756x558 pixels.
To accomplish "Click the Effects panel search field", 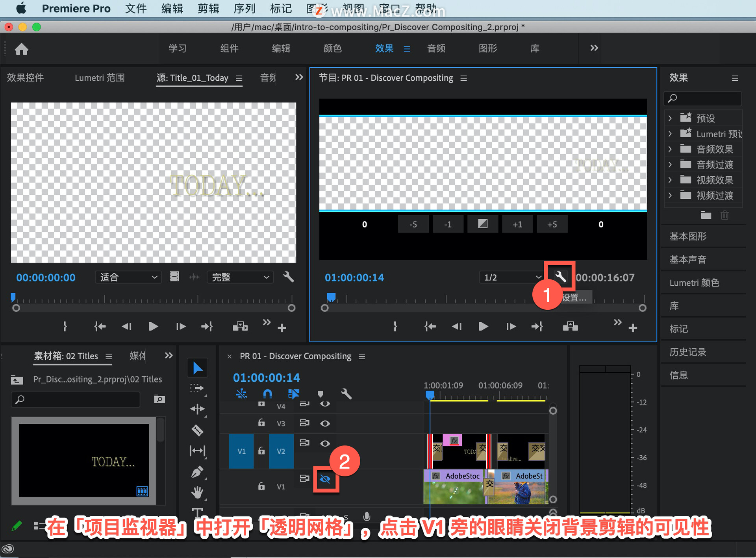I will click(703, 98).
